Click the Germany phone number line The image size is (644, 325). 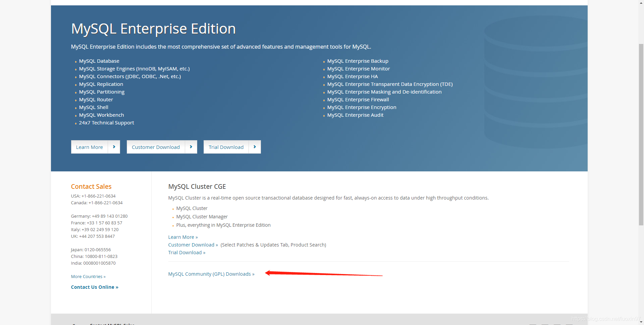click(x=99, y=216)
